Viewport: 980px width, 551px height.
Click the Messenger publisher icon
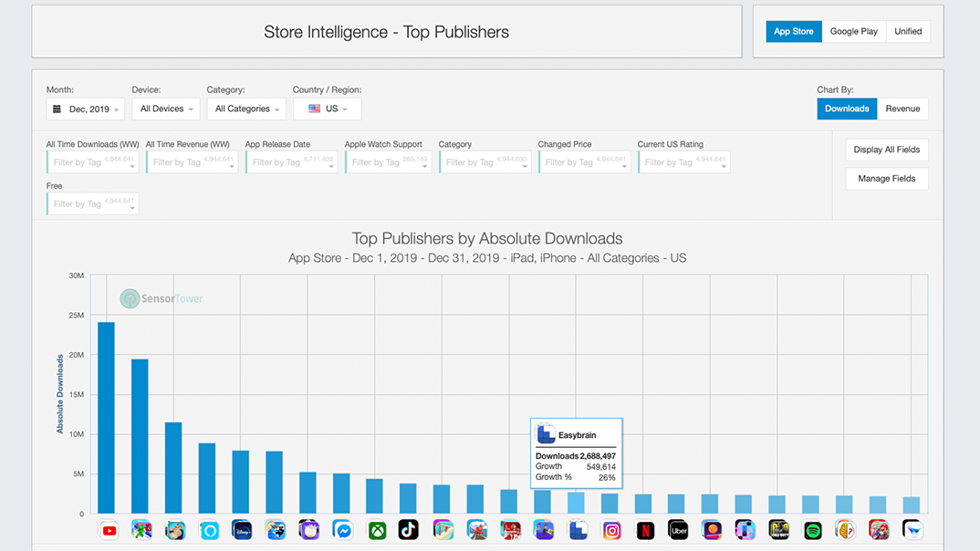click(343, 530)
